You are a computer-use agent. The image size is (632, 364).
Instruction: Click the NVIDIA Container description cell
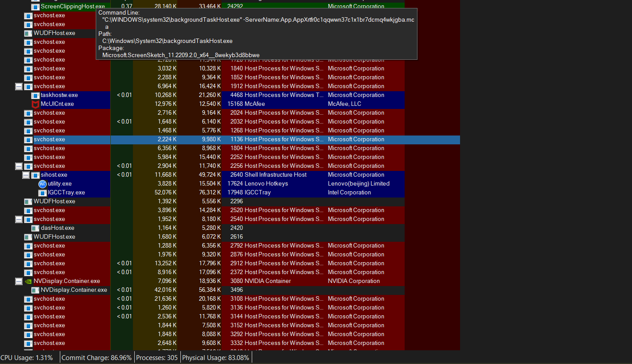point(268,281)
